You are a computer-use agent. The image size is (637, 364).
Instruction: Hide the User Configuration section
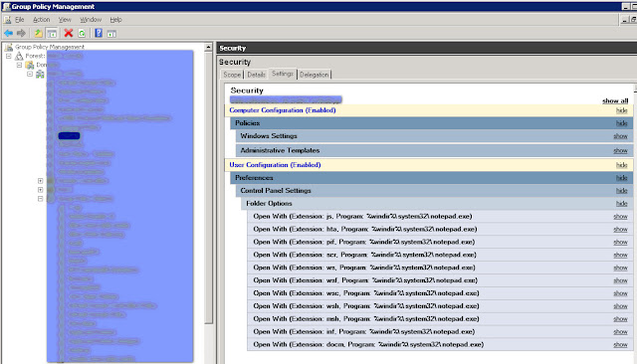(621, 165)
